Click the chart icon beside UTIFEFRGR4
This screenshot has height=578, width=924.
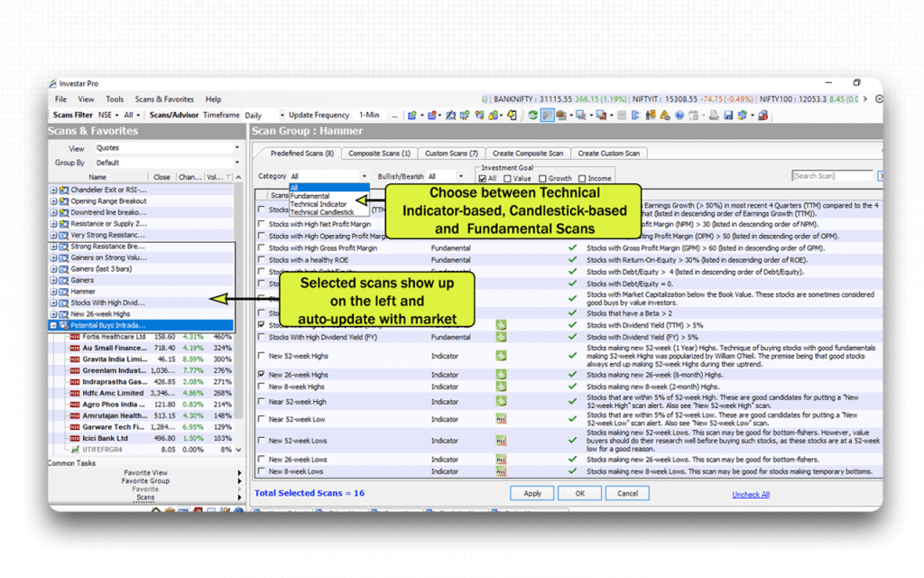click(75, 449)
